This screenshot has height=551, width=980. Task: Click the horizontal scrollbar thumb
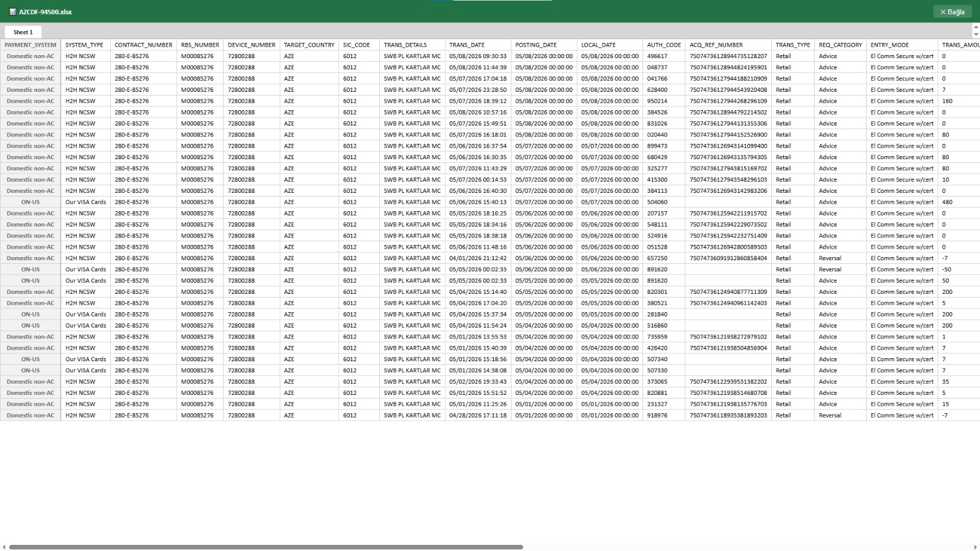pos(266,547)
